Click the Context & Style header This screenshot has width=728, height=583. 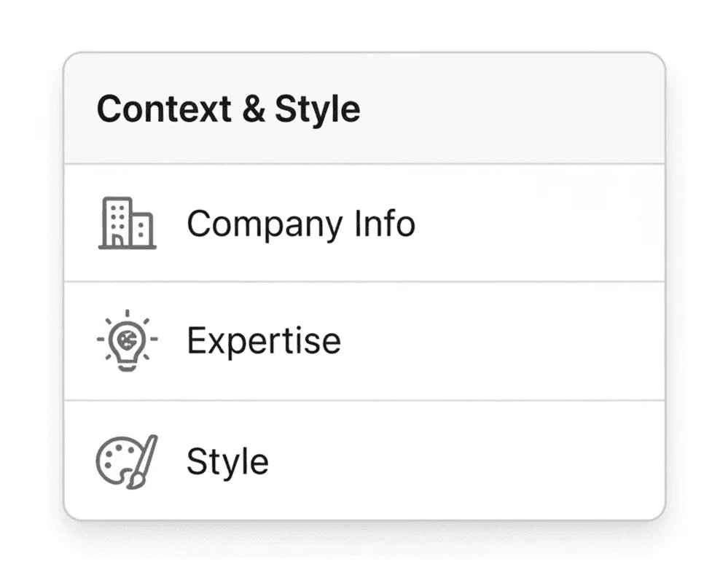tap(229, 108)
